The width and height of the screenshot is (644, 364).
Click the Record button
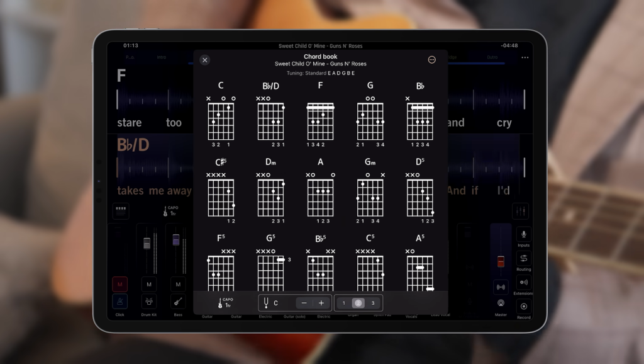tap(524, 307)
